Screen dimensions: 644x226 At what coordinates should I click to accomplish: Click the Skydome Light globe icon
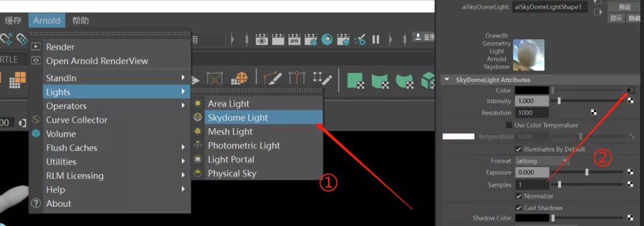click(x=199, y=117)
